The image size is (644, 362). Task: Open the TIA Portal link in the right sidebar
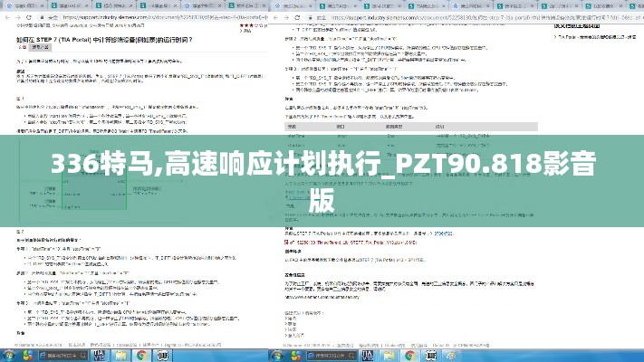click(x=595, y=37)
